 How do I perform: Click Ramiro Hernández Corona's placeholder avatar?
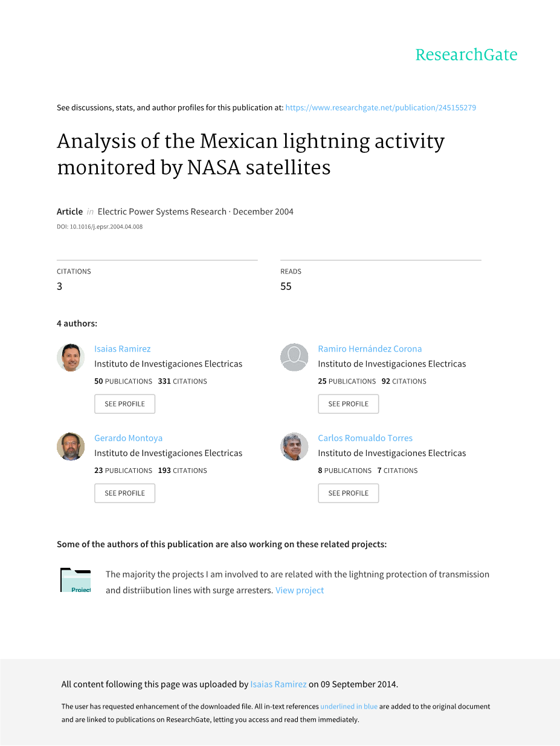[294, 358]
